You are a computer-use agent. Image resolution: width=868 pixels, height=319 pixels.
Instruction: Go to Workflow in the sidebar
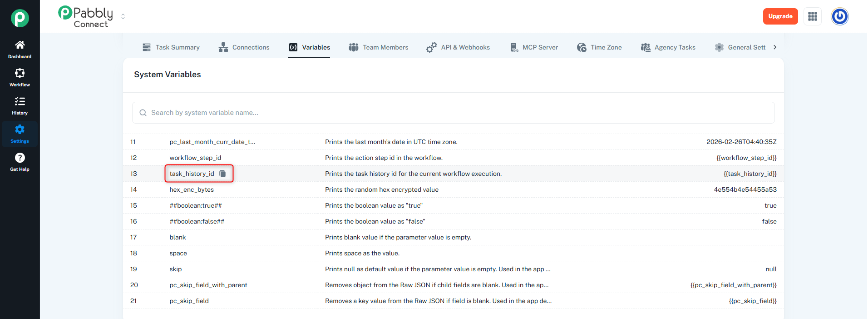(x=20, y=77)
